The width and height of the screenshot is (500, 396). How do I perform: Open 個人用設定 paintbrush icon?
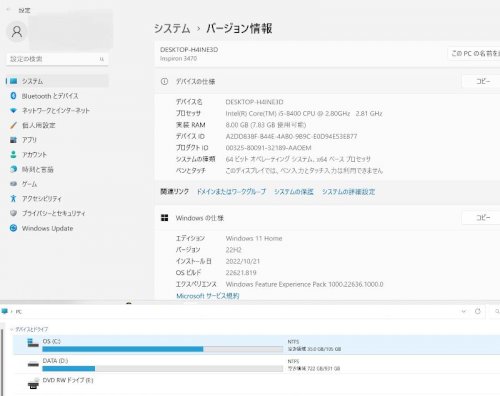click(x=13, y=125)
